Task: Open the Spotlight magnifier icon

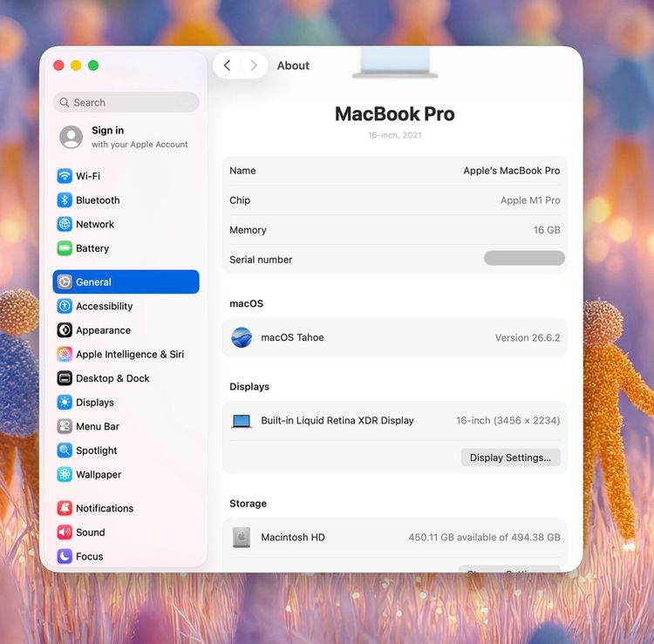Action: 65,451
